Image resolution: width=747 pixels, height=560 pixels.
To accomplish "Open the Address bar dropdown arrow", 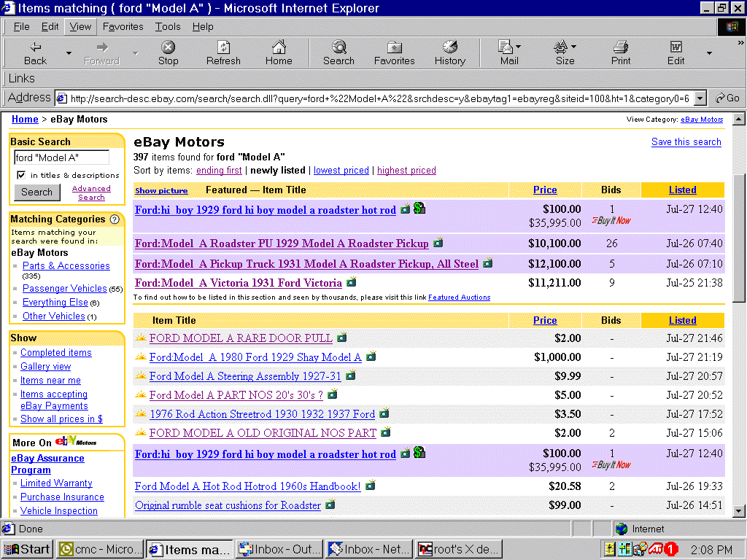I will point(700,98).
